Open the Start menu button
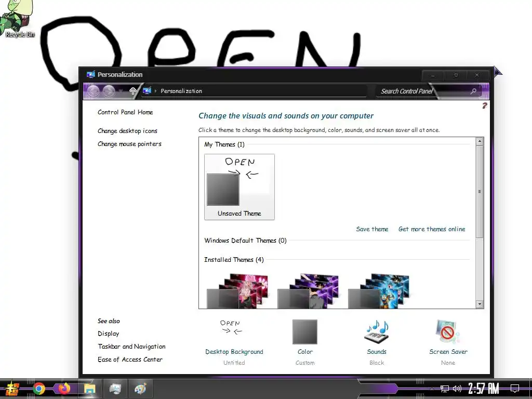The image size is (532, 399). 12,389
